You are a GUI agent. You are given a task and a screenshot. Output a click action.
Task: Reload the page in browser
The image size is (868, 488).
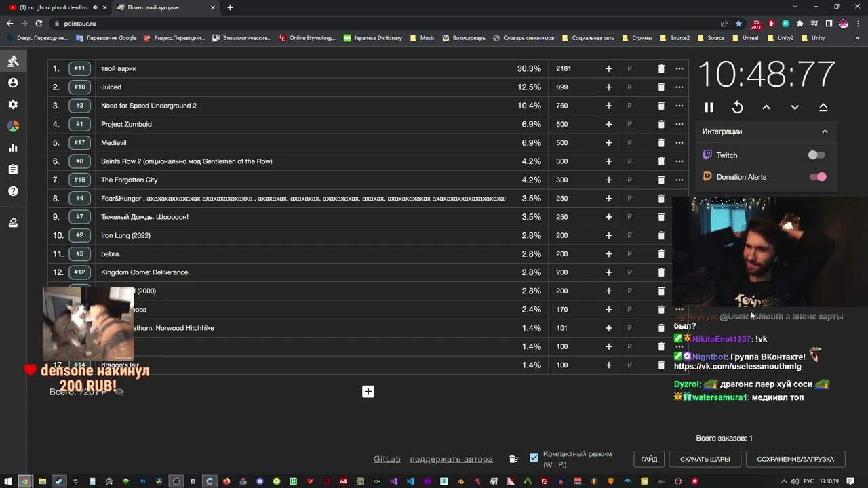[39, 23]
